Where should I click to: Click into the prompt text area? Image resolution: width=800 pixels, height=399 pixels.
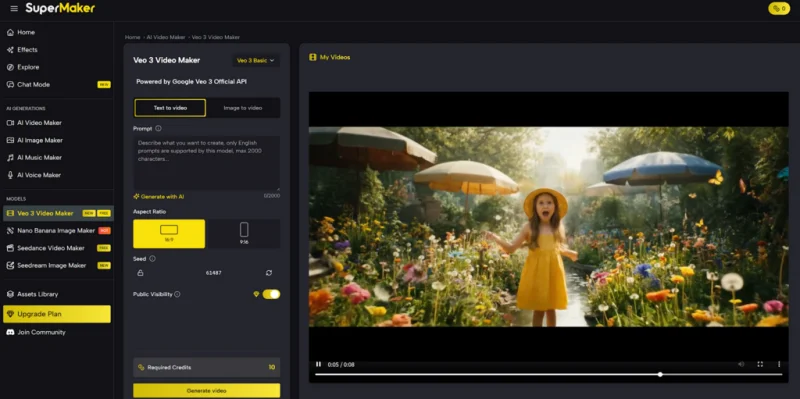point(207,163)
